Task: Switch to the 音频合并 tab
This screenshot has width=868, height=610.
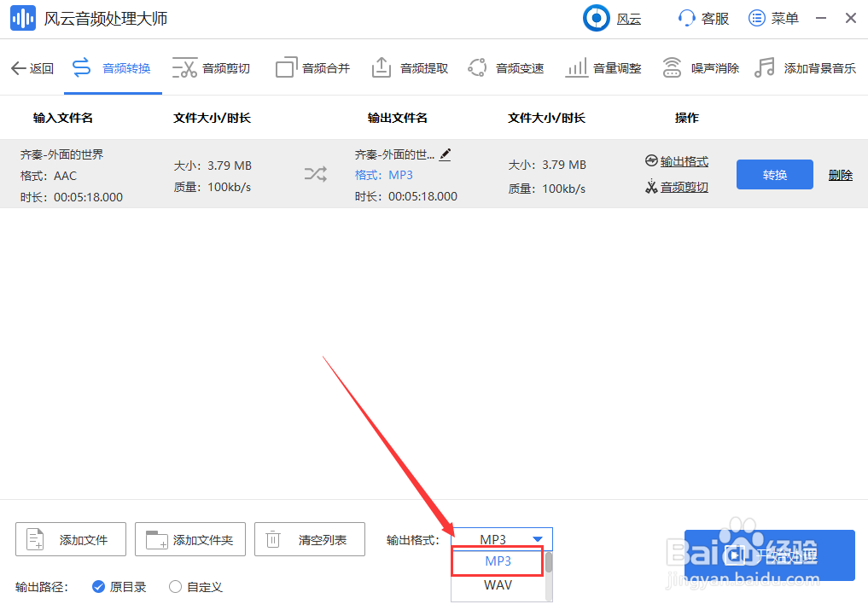Action: tap(312, 68)
